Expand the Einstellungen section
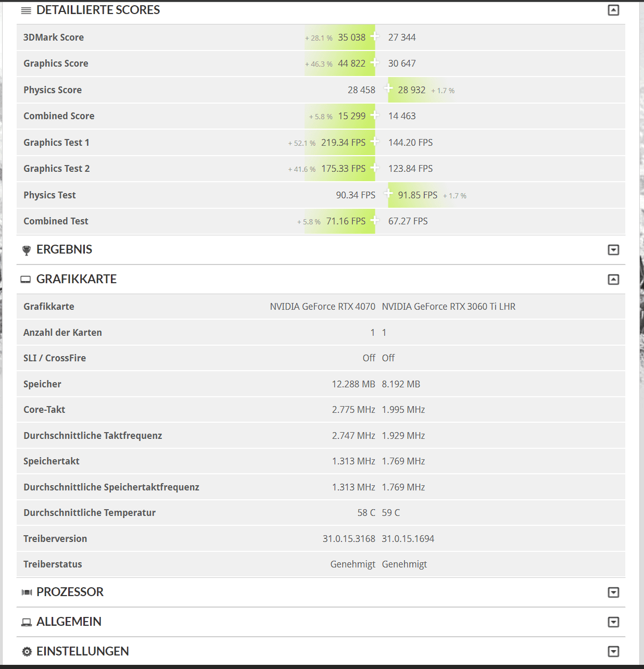The height and width of the screenshot is (669, 644). (613, 652)
